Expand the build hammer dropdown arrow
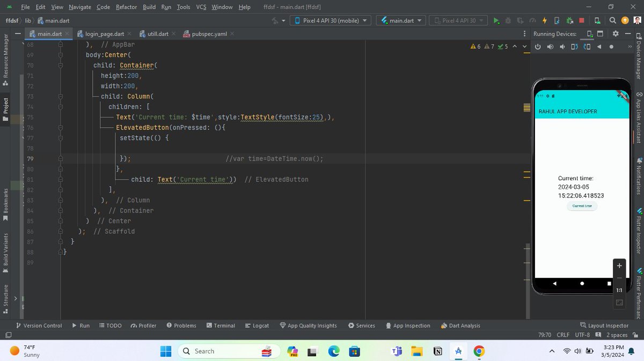Image resolution: width=644 pixels, height=361 pixels. (x=283, y=21)
